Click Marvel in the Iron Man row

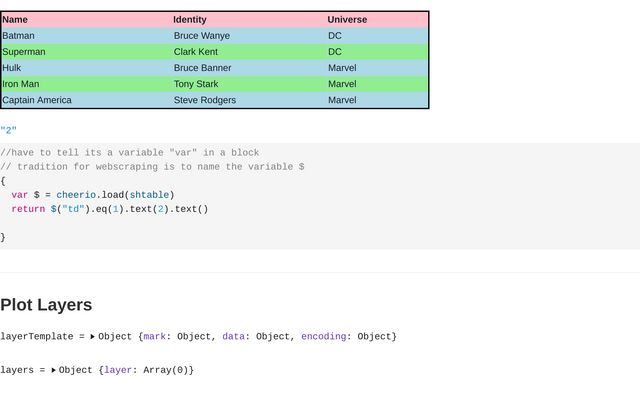[342, 84]
